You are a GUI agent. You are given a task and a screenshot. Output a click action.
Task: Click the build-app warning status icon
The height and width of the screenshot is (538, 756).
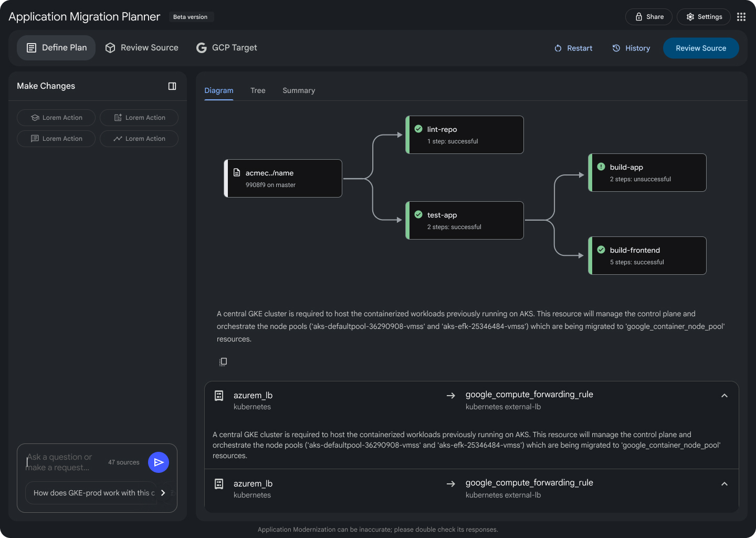[601, 167]
